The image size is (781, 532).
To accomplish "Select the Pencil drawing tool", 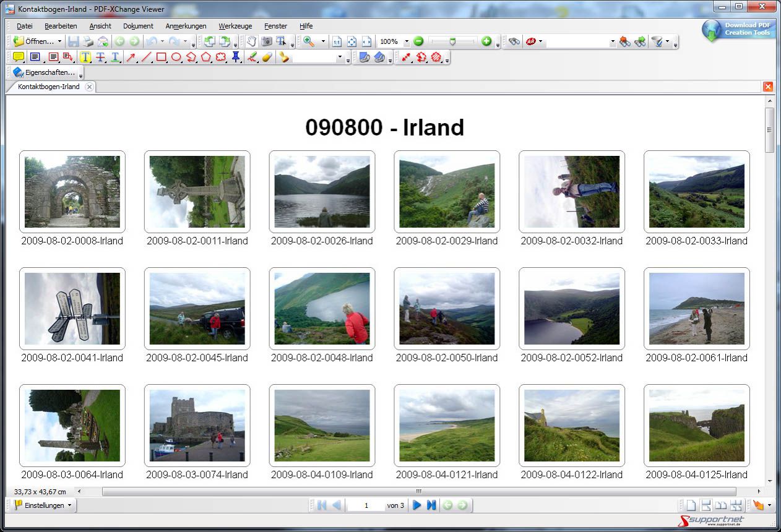I will pos(252,56).
